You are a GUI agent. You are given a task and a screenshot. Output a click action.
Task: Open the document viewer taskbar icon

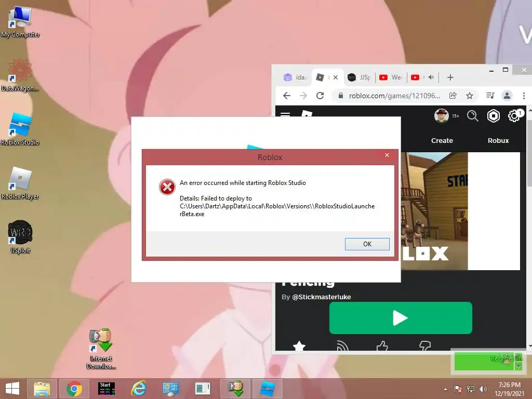[x=203, y=389]
